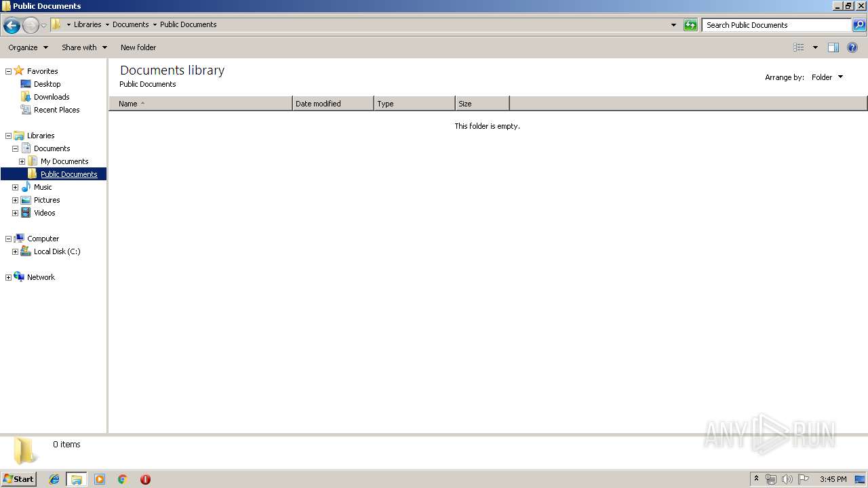Select the Libraries breadcrumb

(87, 24)
